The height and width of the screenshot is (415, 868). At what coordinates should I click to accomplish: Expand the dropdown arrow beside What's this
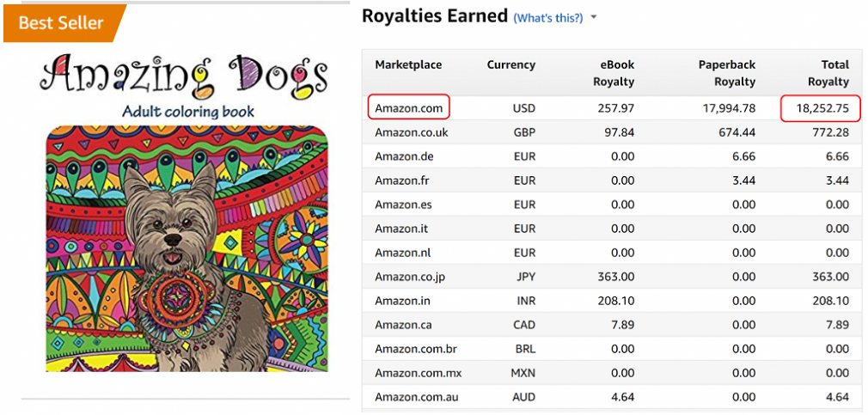(594, 18)
